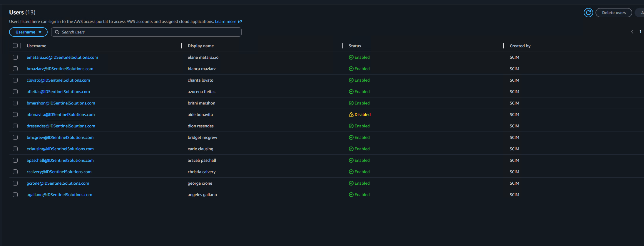Open user apaschall@IDSentinelSolutions.com

60,160
